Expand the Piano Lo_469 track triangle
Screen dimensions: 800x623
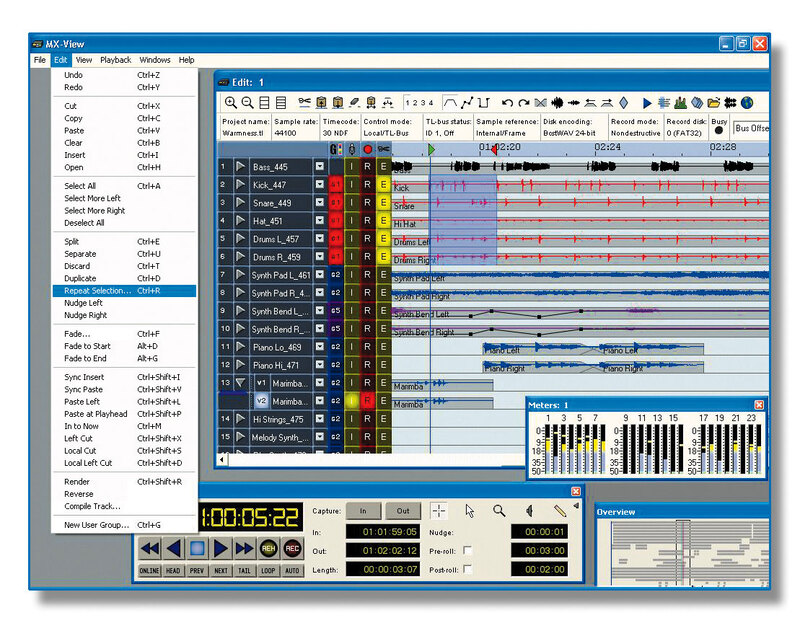(x=240, y=347)
